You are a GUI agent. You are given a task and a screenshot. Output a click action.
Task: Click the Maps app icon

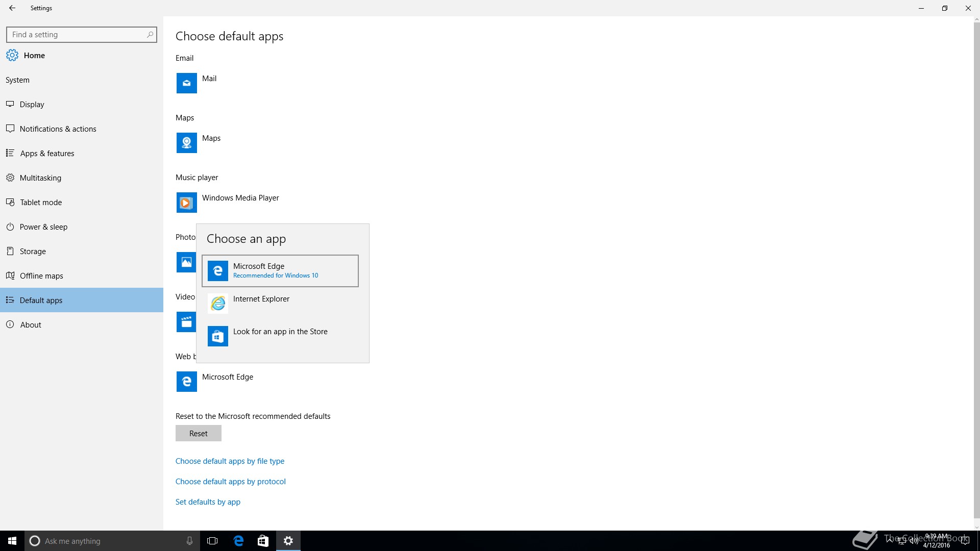pyautogui.click(x=186, y=143)
